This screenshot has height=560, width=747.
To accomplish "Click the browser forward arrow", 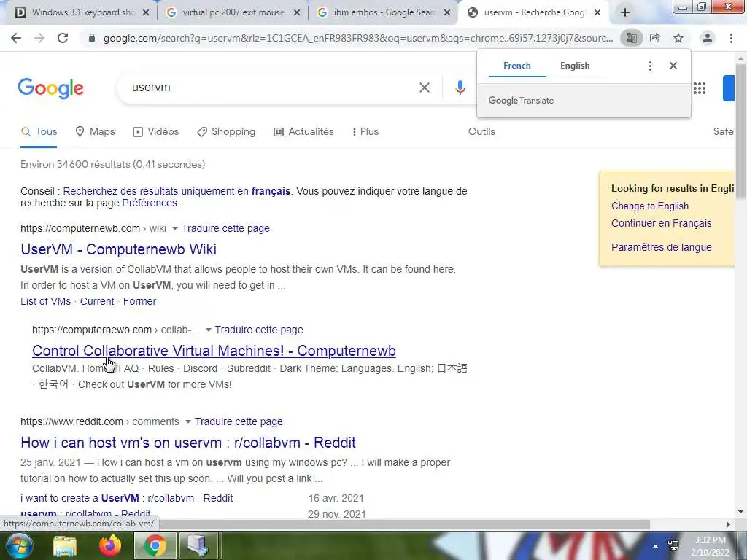I will click(39, 38).
